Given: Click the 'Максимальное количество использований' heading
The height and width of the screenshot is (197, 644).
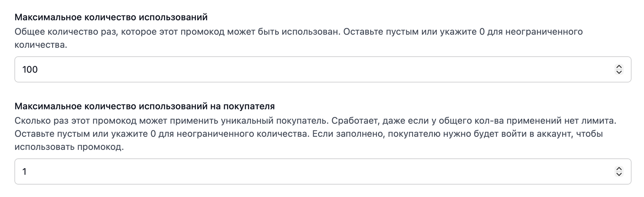Looking at the screenshot, I should [x=111, y=17].
